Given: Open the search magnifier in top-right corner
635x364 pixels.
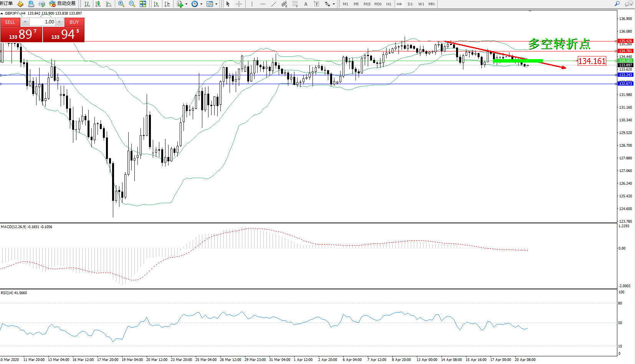Looking at the screenshot, I should 617,4.
